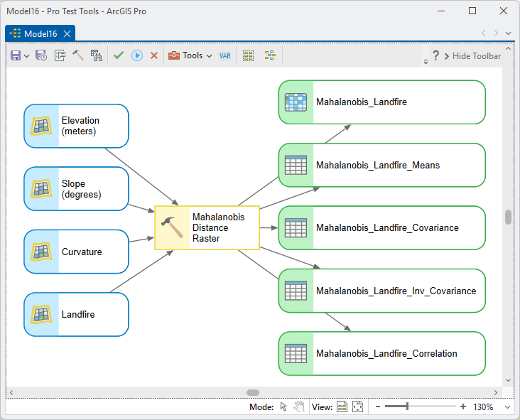Click the zoom in plus button
Image resolution: width=520 pixels, height=420 pixels.
pyautogui.click(x=463, y=406)
